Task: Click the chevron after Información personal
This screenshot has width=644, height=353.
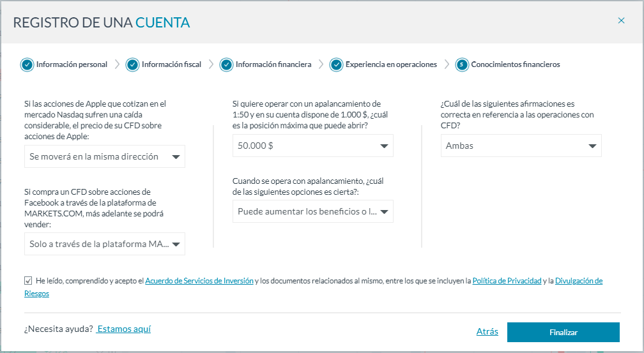Action: (x=117, y=64)
